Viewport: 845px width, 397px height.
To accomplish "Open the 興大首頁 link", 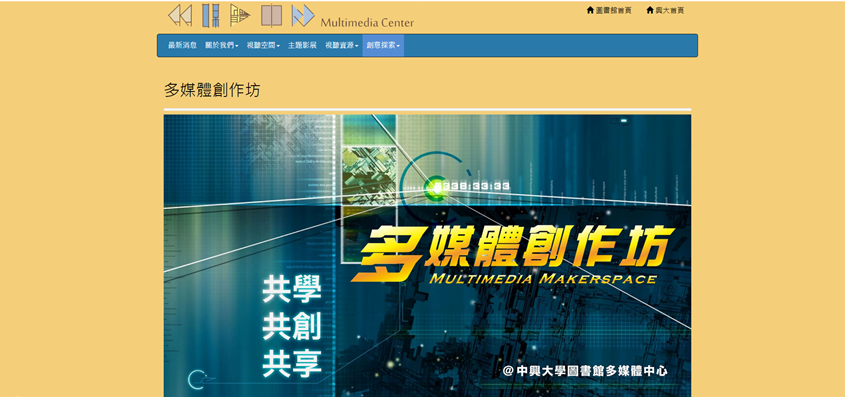I will [x=669, y=10].
